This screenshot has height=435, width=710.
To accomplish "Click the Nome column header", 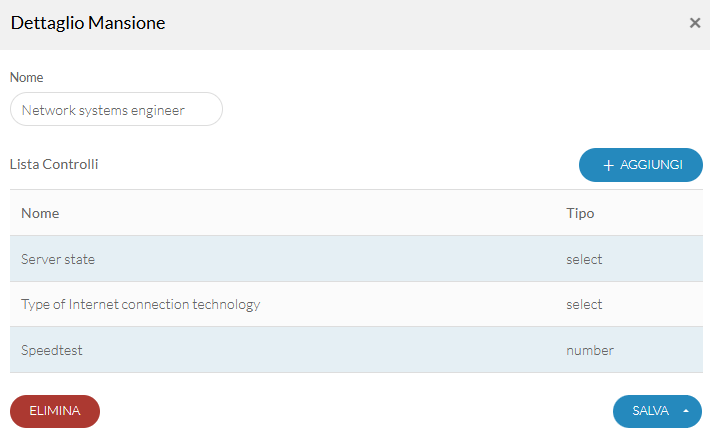I will pos(40,213).
